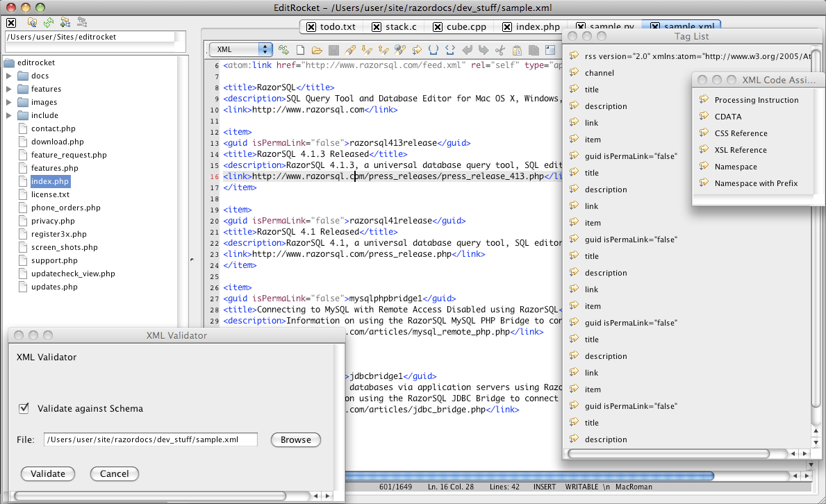826x504 pixels.
Task: Click the Paste clipboard icon in toolbar
Action: pos(517,50)
